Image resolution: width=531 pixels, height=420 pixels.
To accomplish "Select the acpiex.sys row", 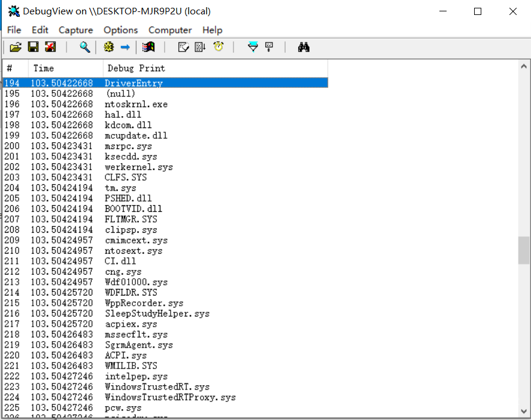I will 166,324.
